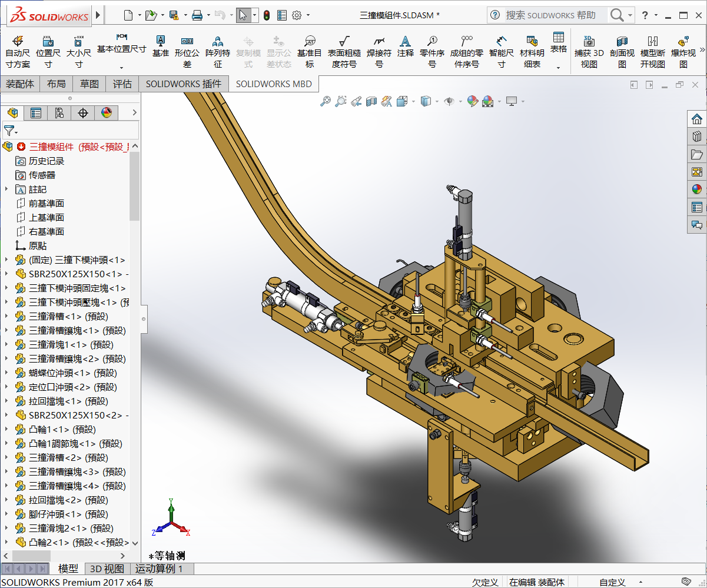
Task: Click the Rebuild traffic light icon
Action: [266, 15]
